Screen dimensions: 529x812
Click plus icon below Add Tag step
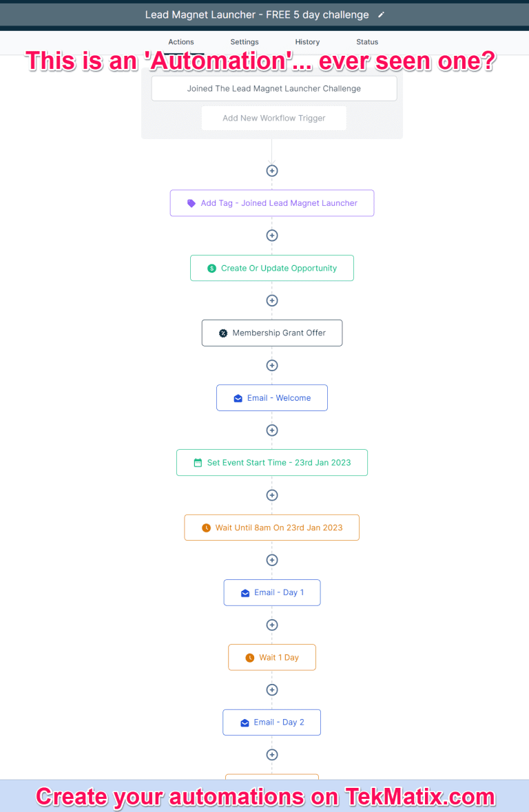pyautogui.click(x=272, y=236)
